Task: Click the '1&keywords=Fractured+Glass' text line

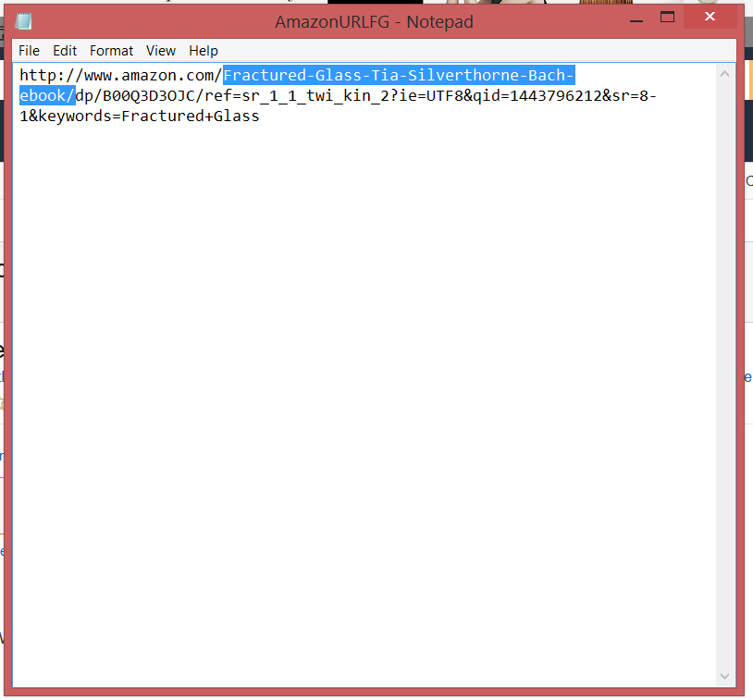Action: [x=140, y=117]
